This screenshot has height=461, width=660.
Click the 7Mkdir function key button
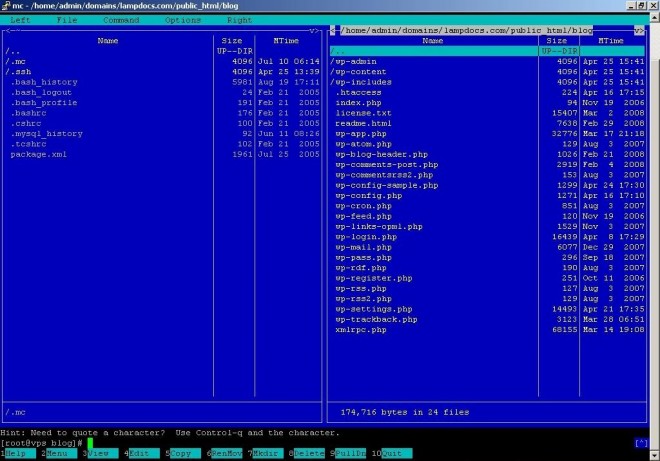pos(266,453)
